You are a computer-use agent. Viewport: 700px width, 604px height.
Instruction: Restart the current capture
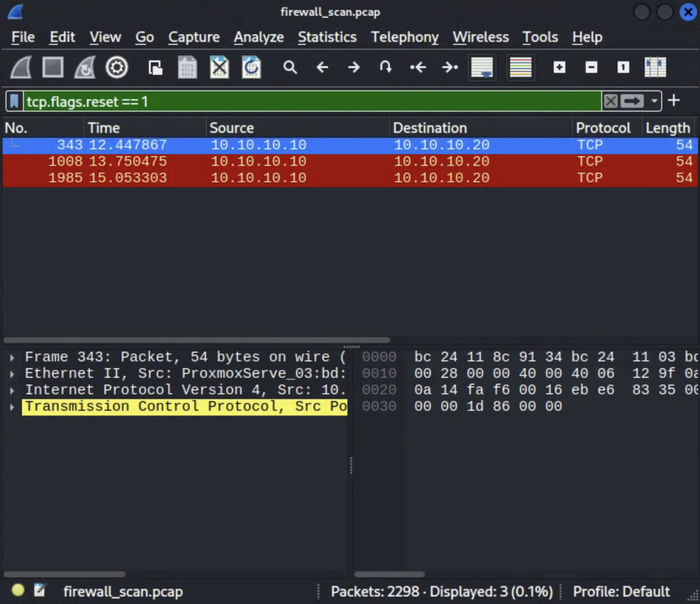85,67
